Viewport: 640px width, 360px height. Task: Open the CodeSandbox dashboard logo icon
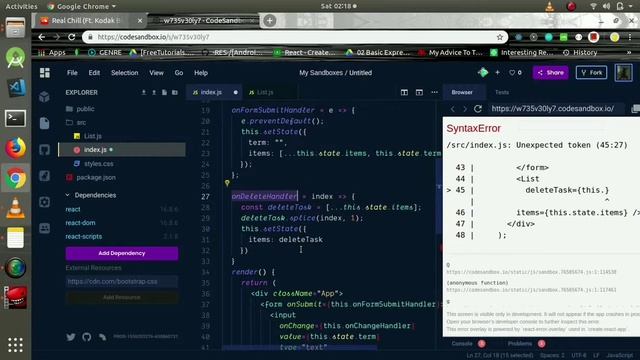point(45,73)
